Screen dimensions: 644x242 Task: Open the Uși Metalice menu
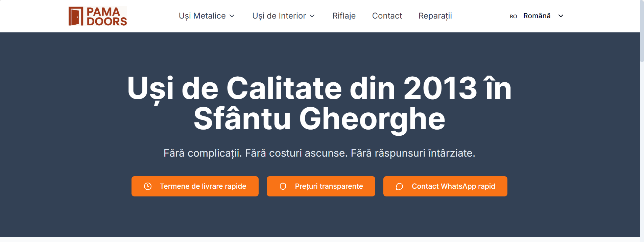pos(202,16)
